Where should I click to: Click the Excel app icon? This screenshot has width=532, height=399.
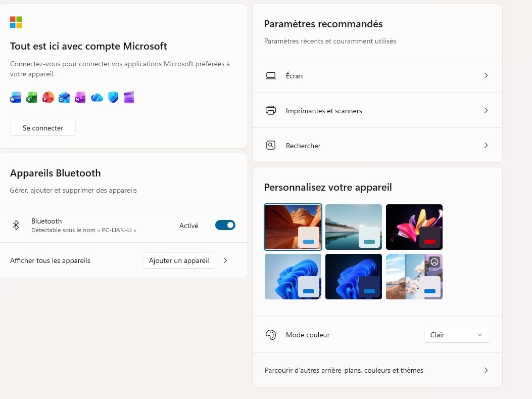click(x=32, y=98)
